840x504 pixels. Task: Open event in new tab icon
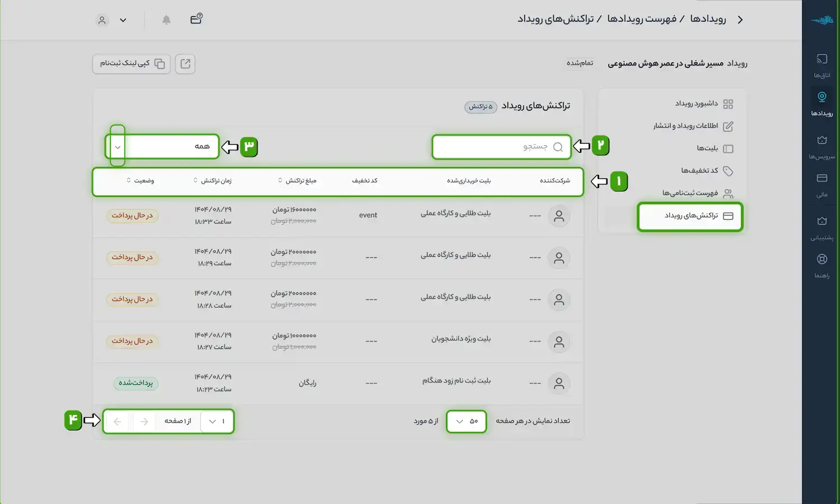click(185, 64)
